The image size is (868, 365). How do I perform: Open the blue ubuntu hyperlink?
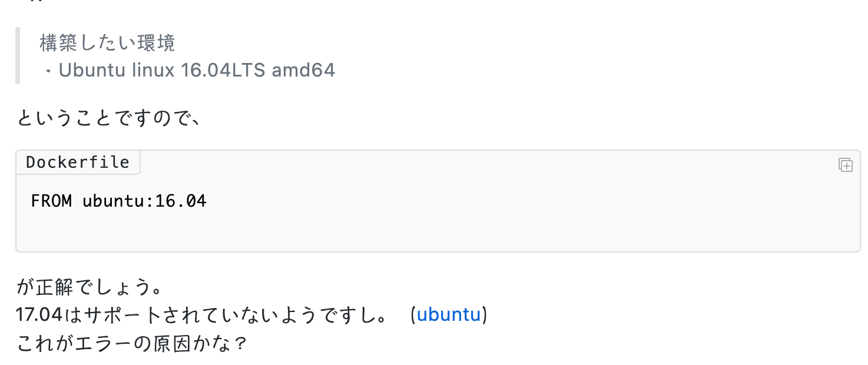click(x=449, y=315)
